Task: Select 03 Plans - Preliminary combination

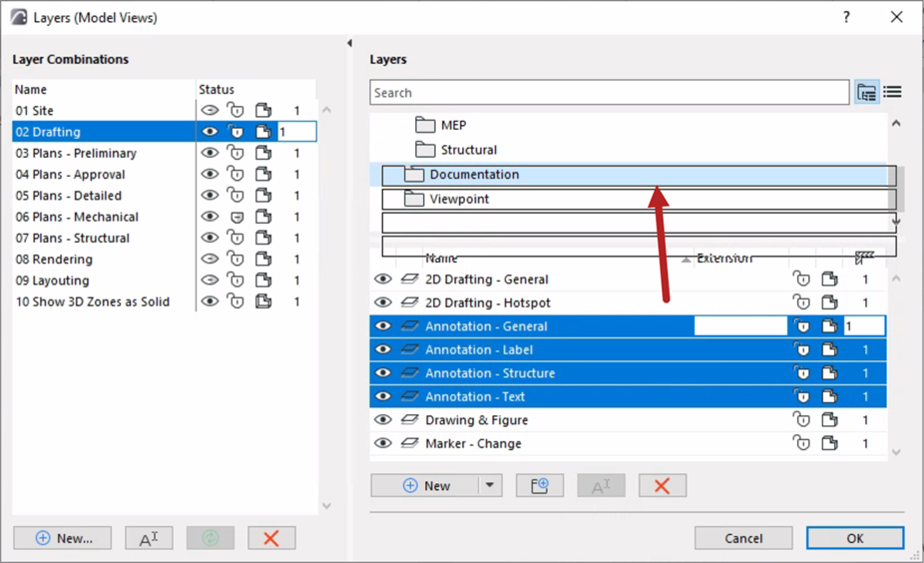Action: (x=76, y=154)
